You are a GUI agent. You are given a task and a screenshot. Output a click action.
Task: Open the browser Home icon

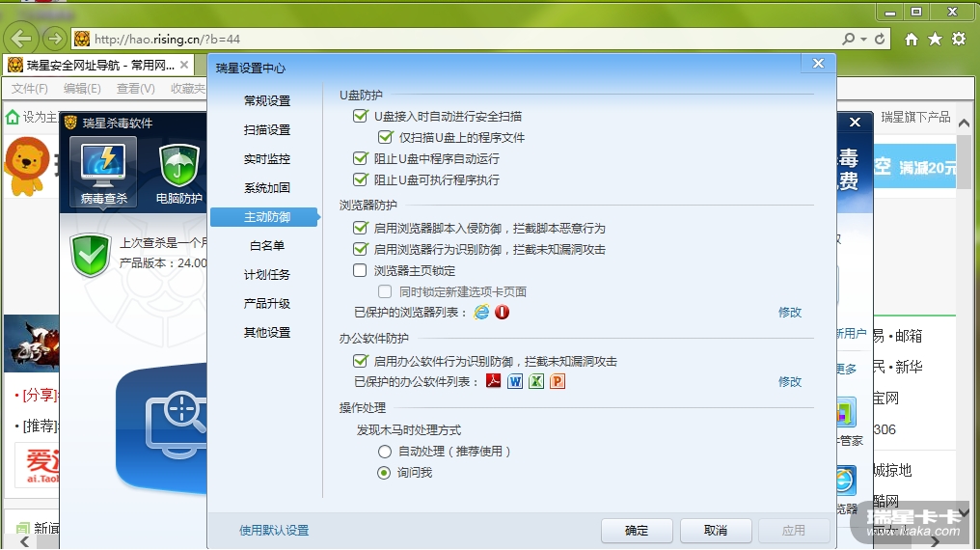point(912,40)
